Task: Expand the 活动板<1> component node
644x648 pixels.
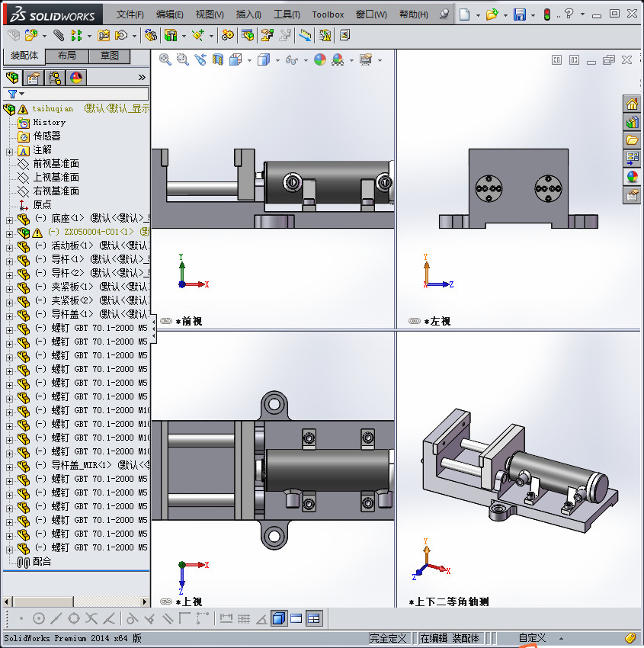Action: tap(9, 248)
